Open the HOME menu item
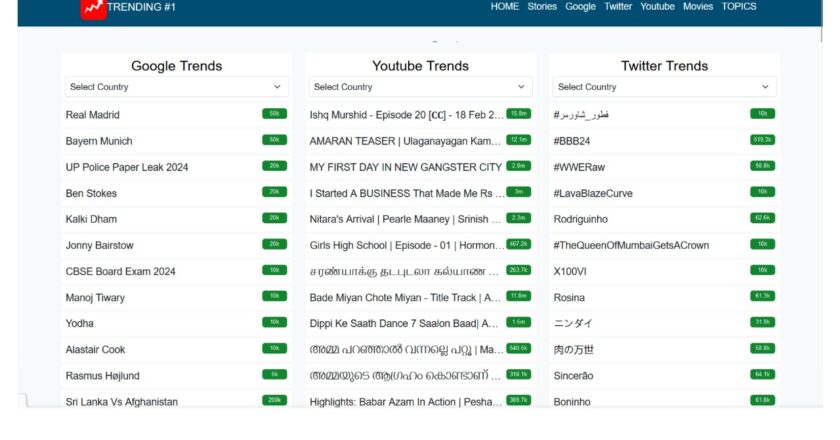This screenshot has width=840, height=440. 505,6
